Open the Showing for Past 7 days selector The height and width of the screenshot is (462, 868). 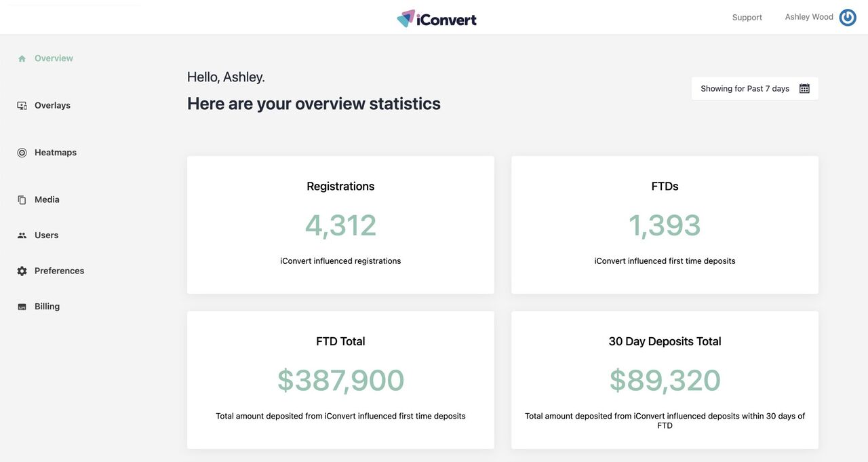coord(755,88)
